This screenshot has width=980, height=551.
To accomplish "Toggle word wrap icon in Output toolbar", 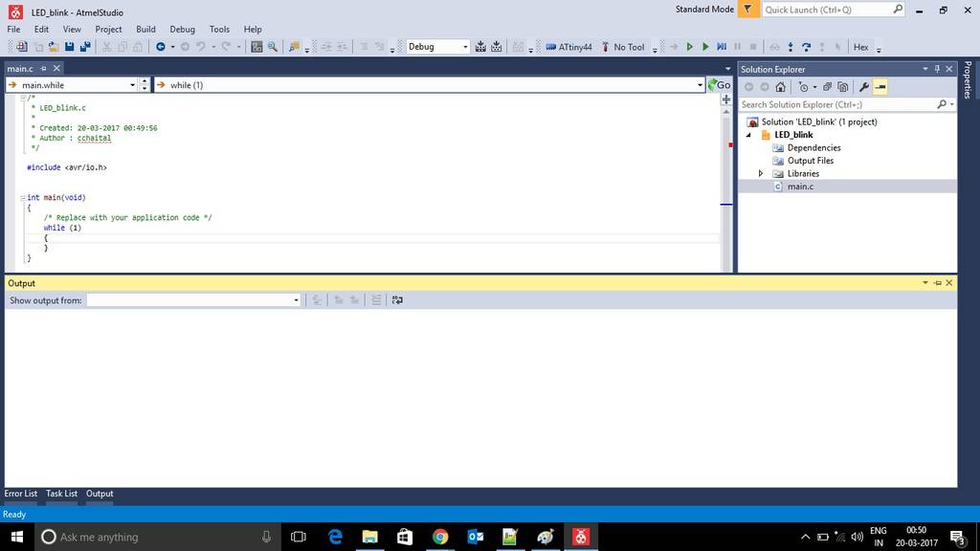I will 397,299.
